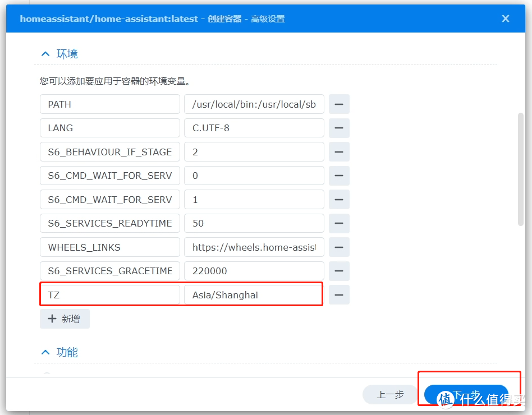Close the advanced settings dialog
This screenshot has height=415, width=532.
tap(506, 19)
